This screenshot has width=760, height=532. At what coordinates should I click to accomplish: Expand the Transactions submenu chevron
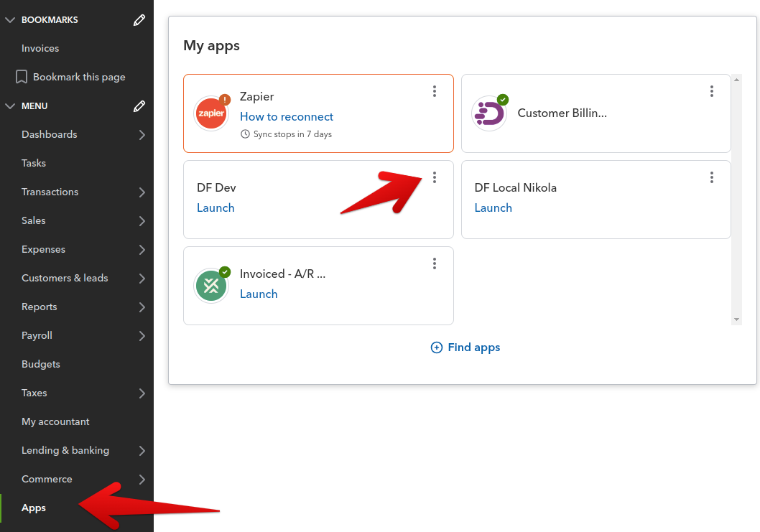coord(142,192)
